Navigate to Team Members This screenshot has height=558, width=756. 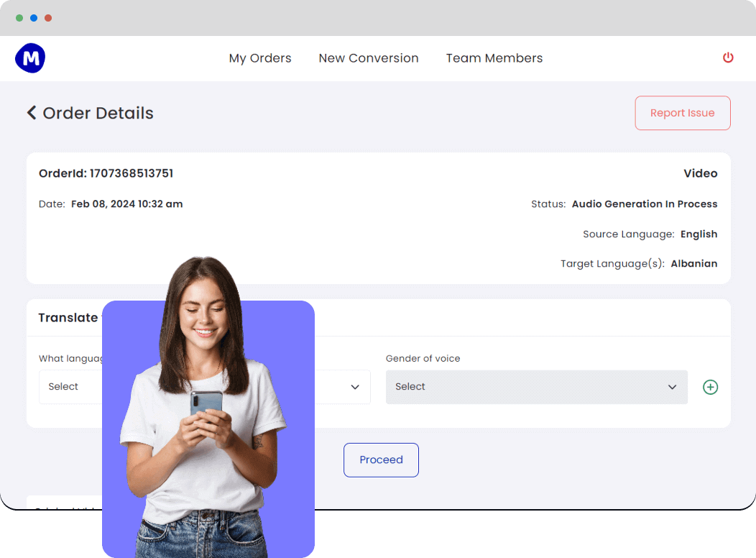494,58
